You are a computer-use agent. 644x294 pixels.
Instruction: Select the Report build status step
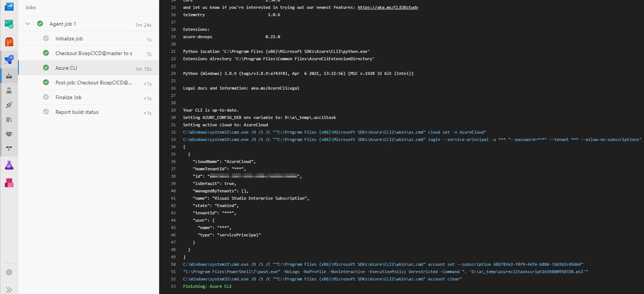[77, 112]
